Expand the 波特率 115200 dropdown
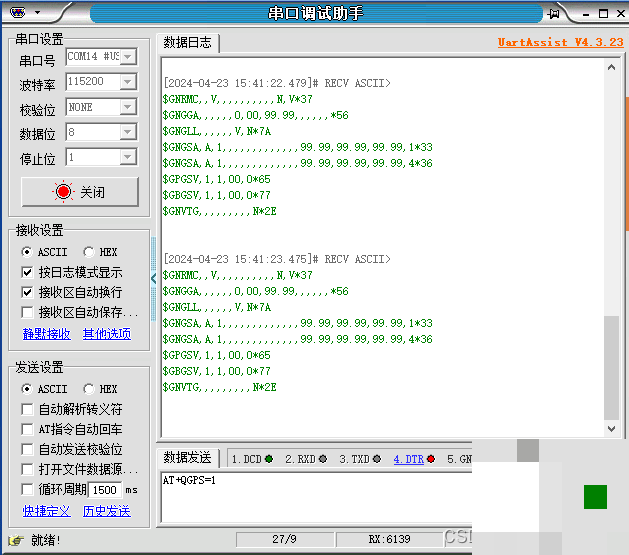Screen dimensions: 629x555 (x=128, y=82)
